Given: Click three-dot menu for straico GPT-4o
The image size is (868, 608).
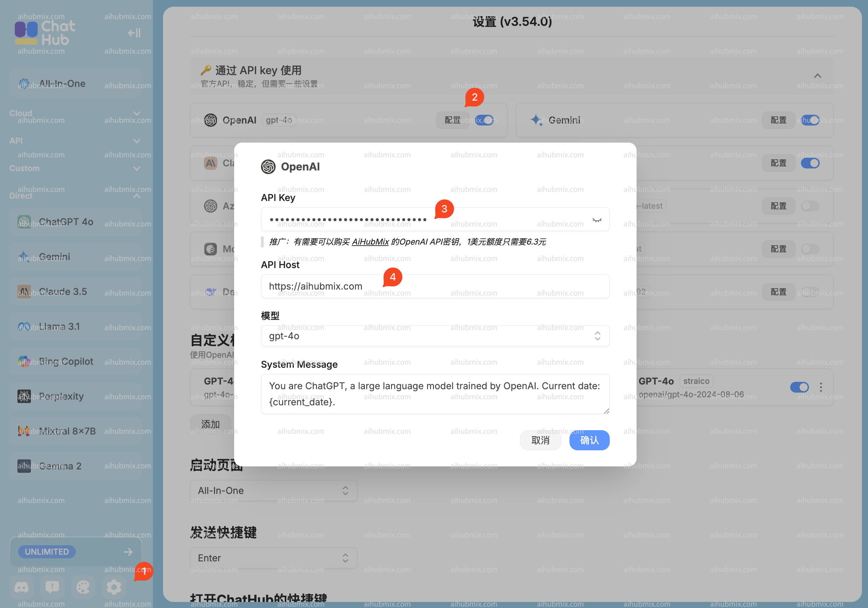Looking at the screenshot, I should click(x=821, y=387).
